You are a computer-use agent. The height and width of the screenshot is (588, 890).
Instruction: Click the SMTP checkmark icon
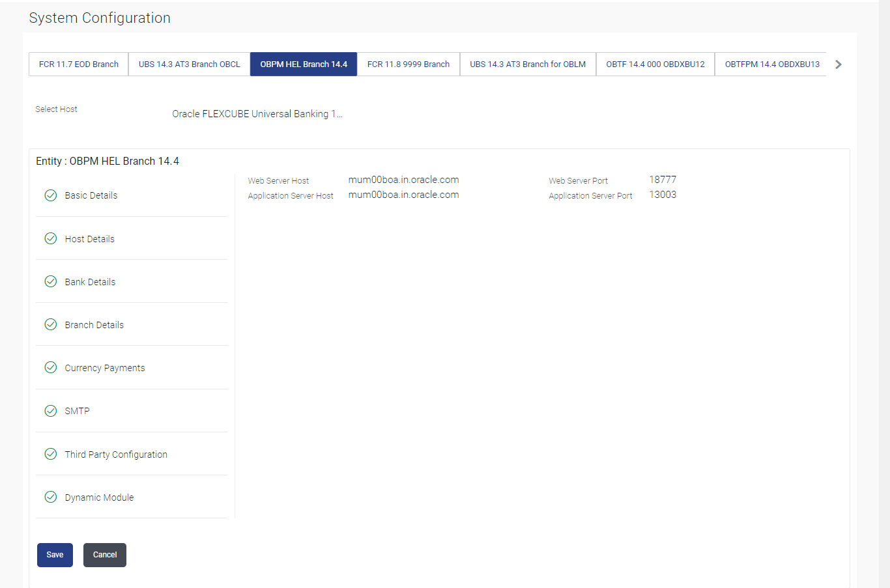50,411
